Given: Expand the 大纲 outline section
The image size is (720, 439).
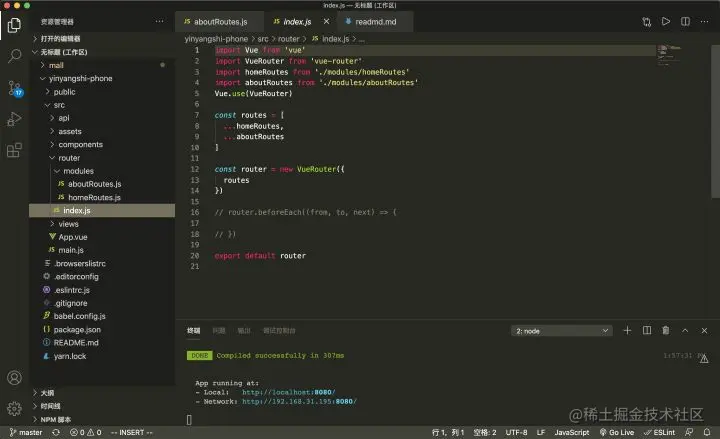Looking at the screenshot, I should pos(102,393).
